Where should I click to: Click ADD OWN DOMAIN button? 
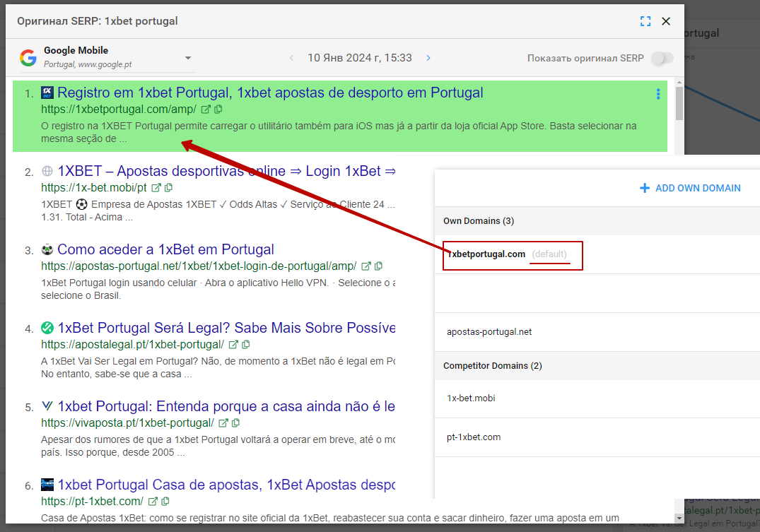click(690, 188)
